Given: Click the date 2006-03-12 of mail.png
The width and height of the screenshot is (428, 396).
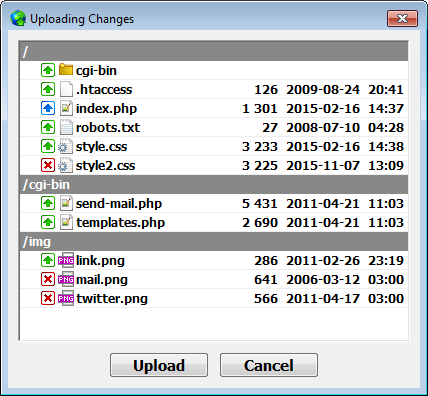Looking at the screenshot, I should click(323, 279).
